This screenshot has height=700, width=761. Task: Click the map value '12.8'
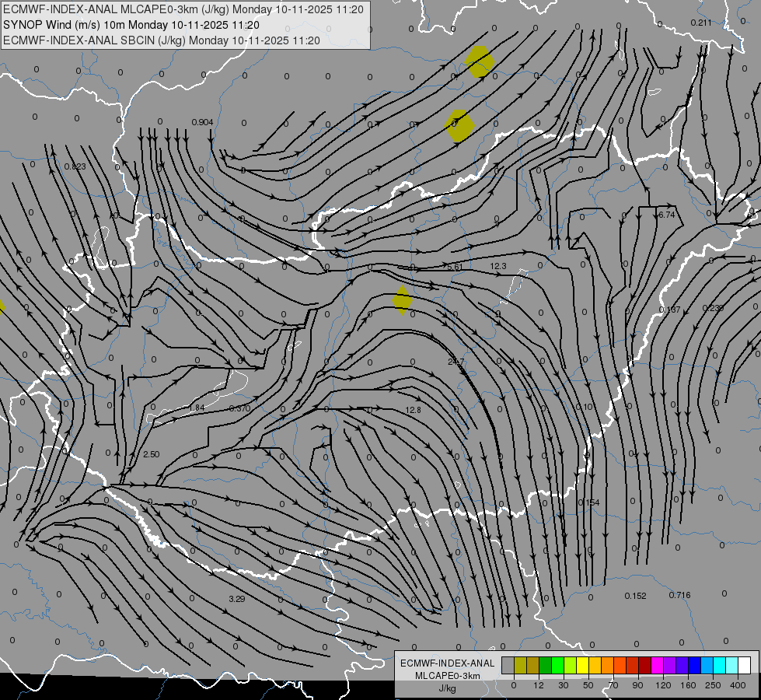413,410
